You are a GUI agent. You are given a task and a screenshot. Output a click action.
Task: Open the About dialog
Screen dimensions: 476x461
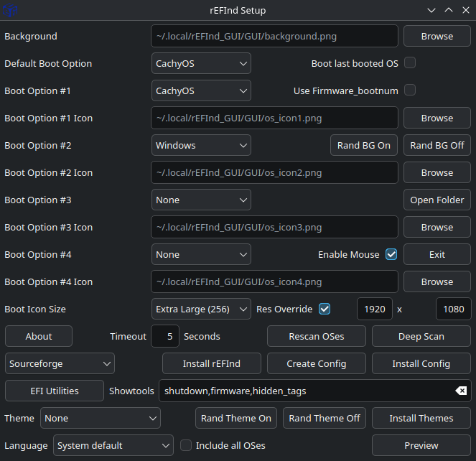coord(39,336)
